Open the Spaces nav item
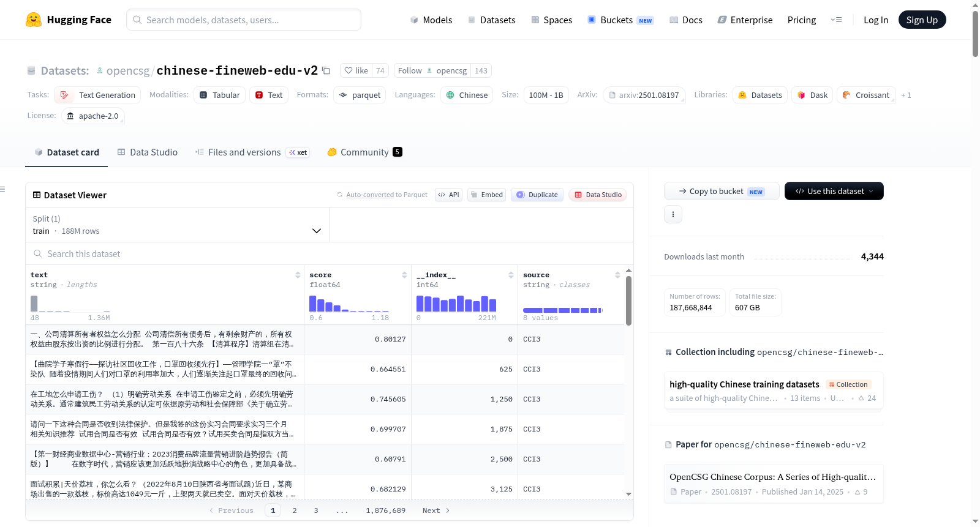This screenshot has height=527, width=980. [551, 20]
